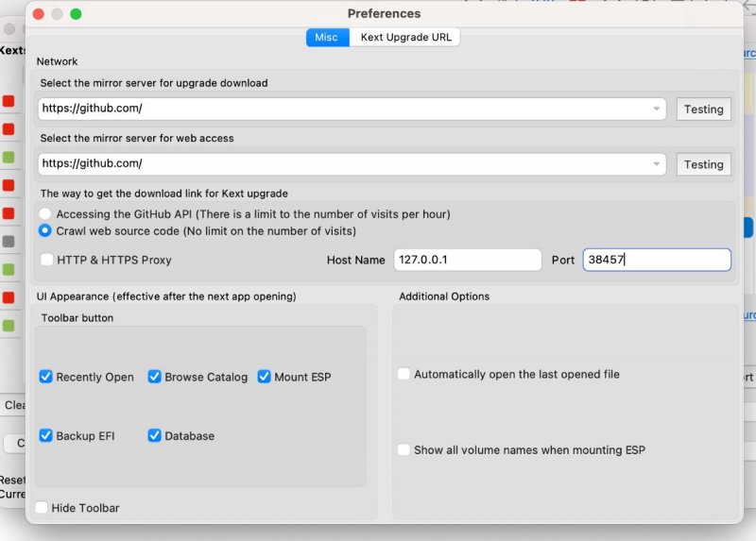Select the Accessing the GitHub API option
This screenshot has width=756, height=541.
click(45, 214)
